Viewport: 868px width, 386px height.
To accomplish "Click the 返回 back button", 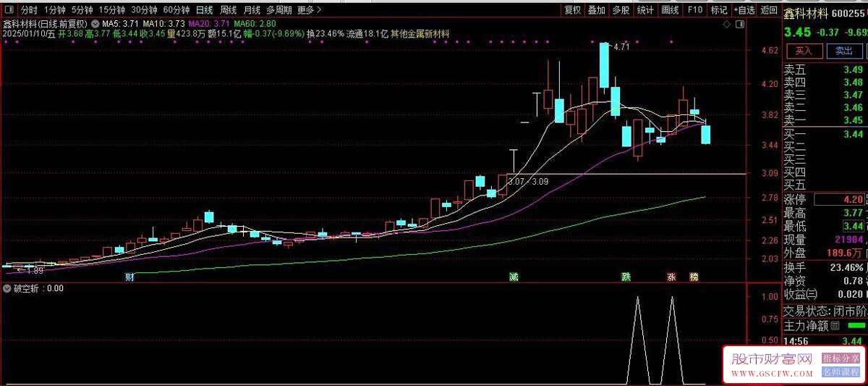I will tap(770, 10).
